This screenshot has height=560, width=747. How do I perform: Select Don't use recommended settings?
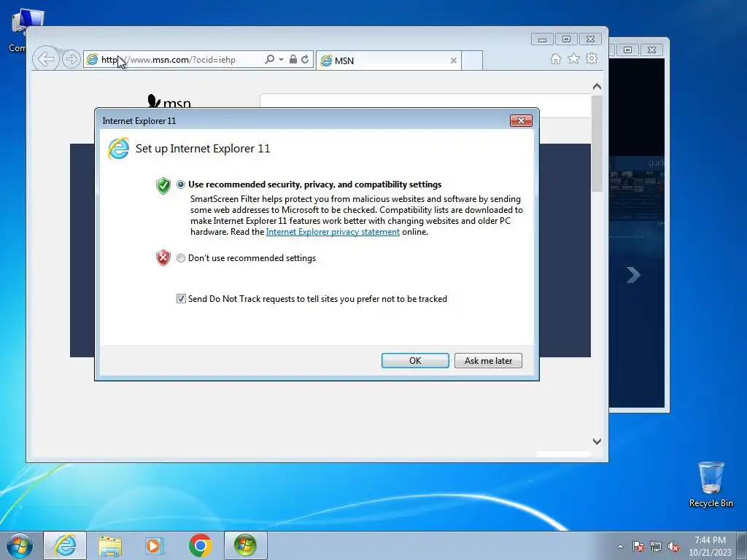181,258
